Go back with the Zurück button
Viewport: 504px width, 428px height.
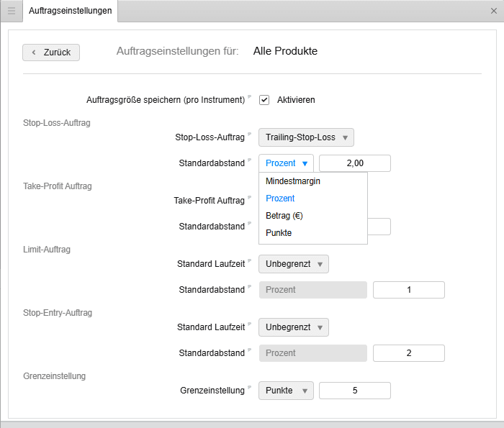(51, 53)
